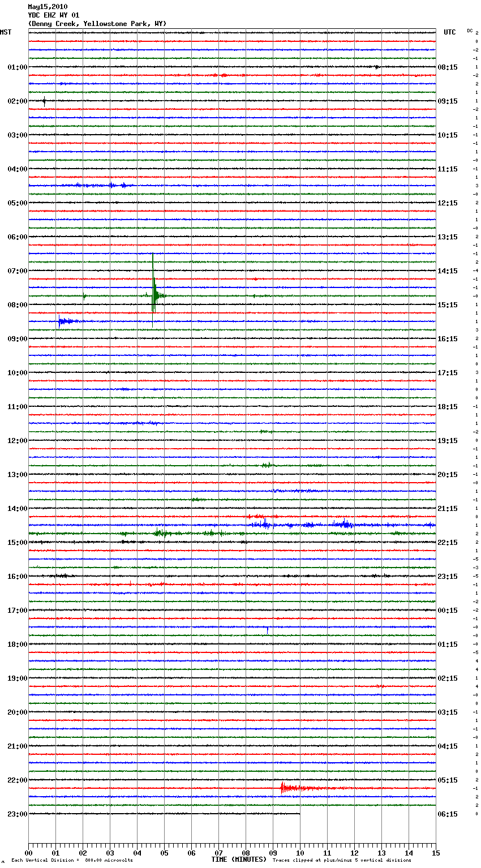
Task: Click the 'UTC' column header
Action: [450, 32]
